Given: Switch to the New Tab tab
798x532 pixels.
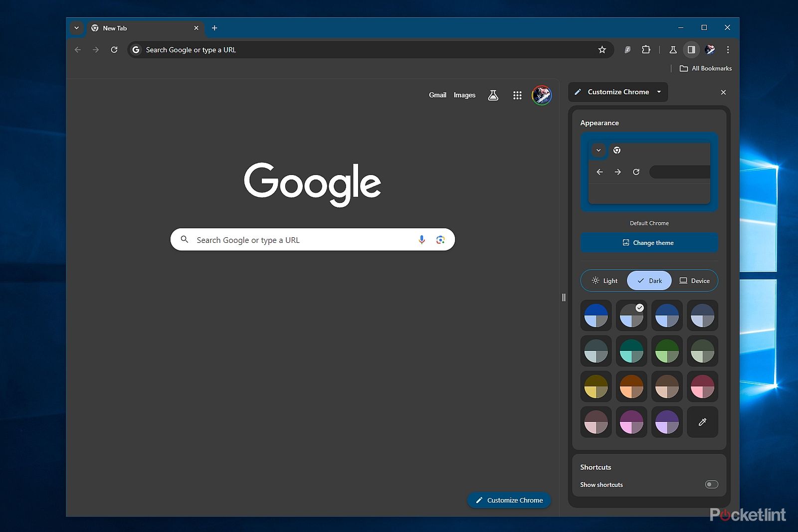Looking at the screenshot, I should coord(145,28).
